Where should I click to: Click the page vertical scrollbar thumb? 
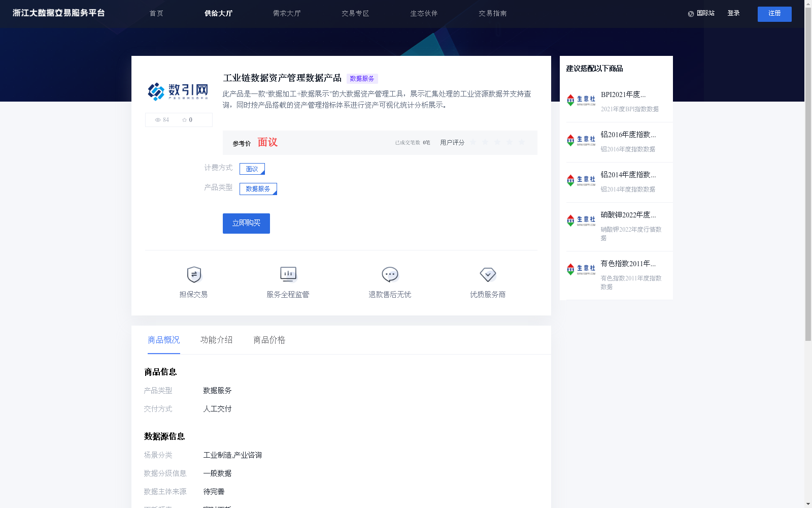(808, 173)
